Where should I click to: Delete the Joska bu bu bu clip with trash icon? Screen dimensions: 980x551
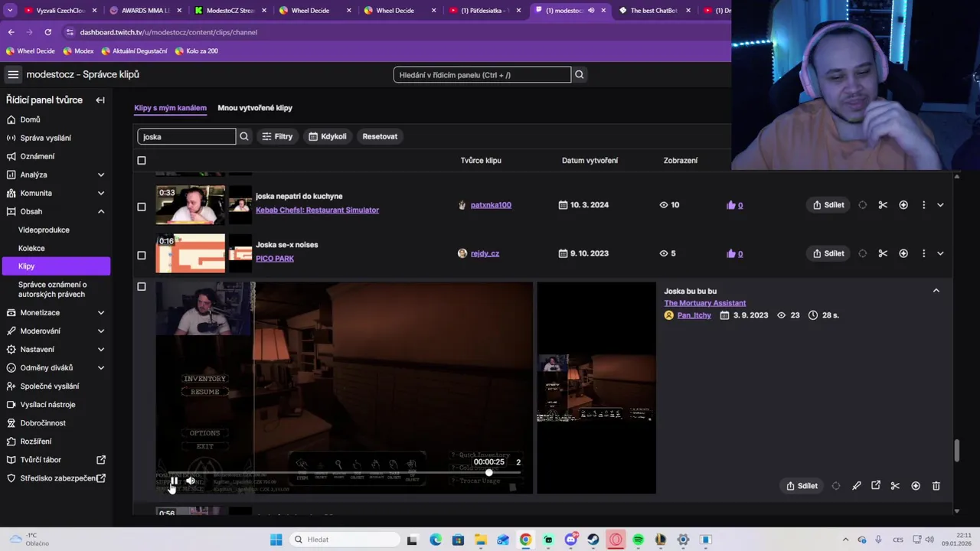click(936, 486)
